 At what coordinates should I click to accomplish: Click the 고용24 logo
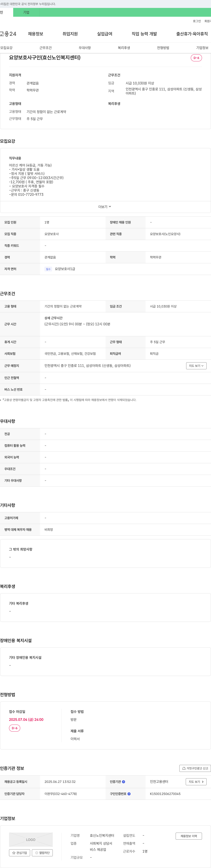[x=8, y=34]
